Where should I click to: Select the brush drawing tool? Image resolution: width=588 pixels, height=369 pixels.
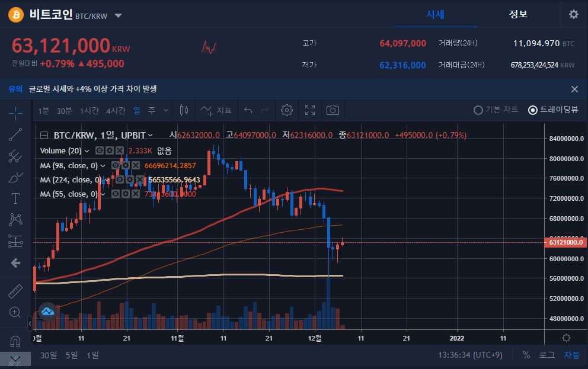(15, 177)
